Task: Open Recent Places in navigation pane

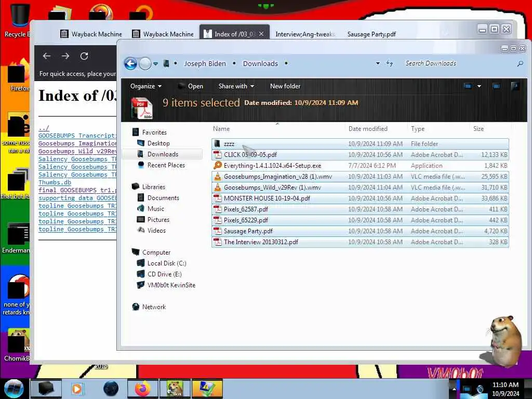Action: tap(166, 165)
